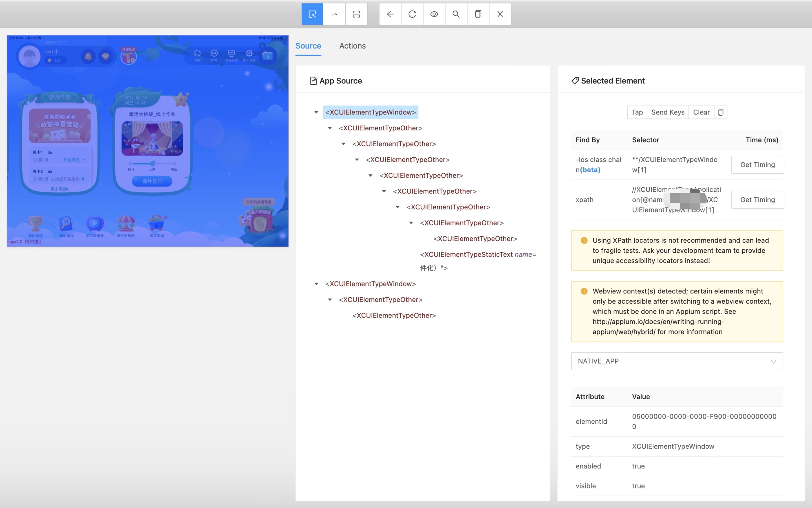Tap the 我的课程 magnifier book icon
Image resolution: width=812 pixels, height=508 pixels.
pyautogui.click(x=66, y=227)
